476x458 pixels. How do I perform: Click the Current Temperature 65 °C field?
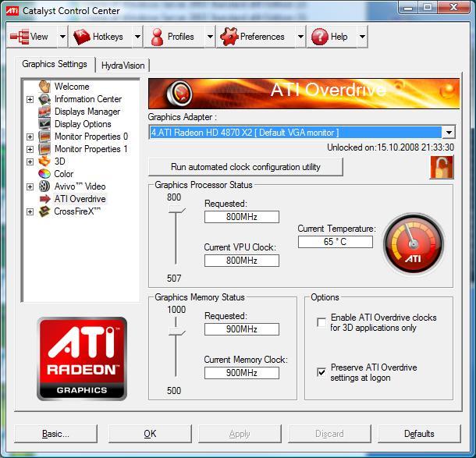tap(335, 242)
